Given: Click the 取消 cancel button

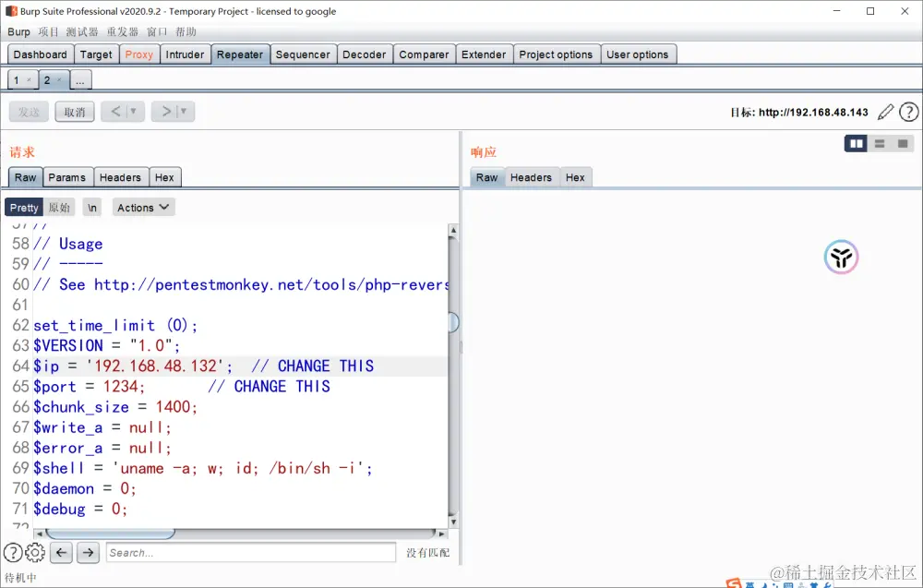Looking at the screenshot, I should pyautogui.click(x=75, y=112).
